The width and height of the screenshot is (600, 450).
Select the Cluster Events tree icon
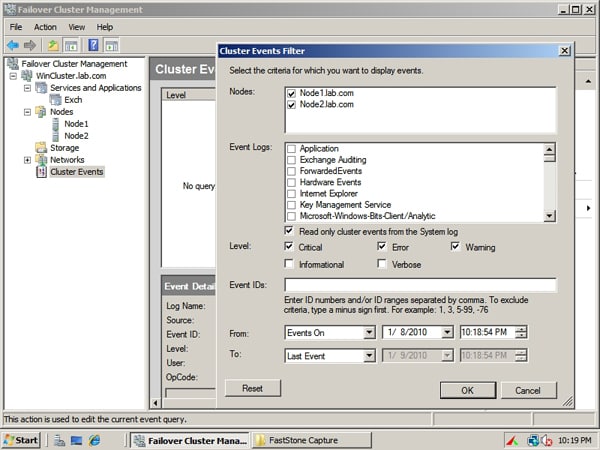41,172
